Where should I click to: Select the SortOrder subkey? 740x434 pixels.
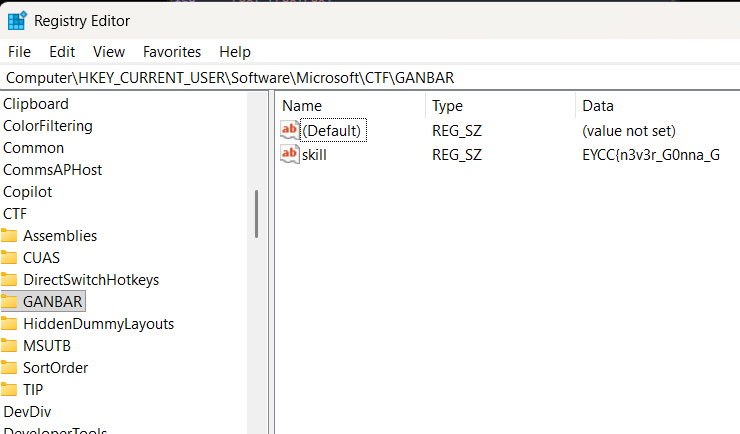pyautogui.click(x=56, y=367)
